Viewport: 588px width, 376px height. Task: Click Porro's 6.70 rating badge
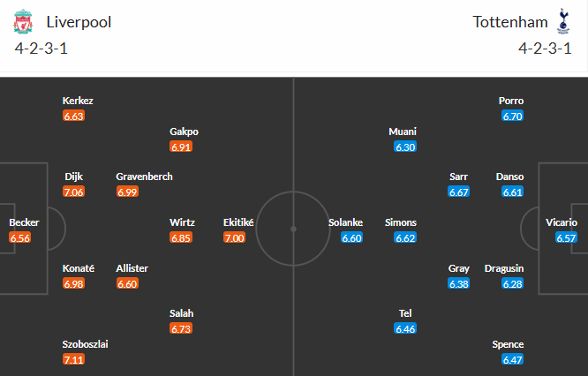[512, 116]
